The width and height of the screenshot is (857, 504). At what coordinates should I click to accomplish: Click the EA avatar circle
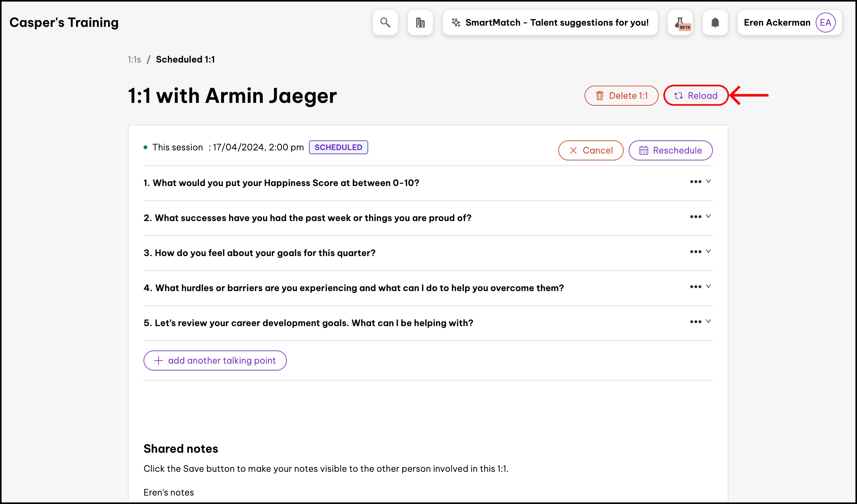825,23
